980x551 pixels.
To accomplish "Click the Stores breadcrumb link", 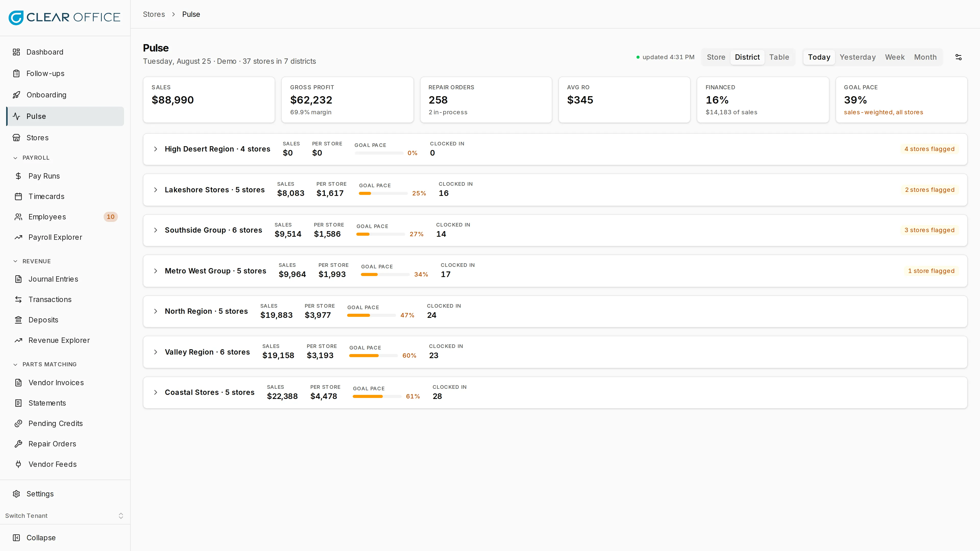I will point(154,14).
